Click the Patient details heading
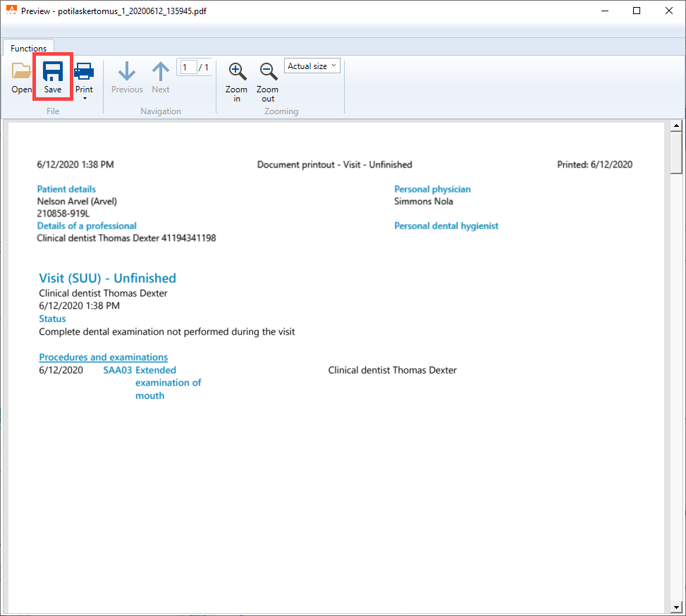Screen dimensions: 686x616 [x=66, y=189]
